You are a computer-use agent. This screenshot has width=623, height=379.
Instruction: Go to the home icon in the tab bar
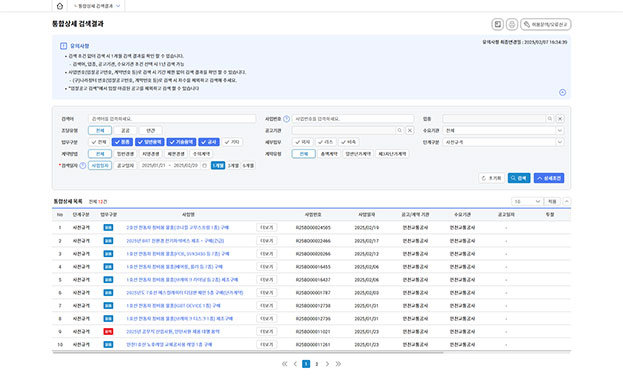tap(60, 6)
